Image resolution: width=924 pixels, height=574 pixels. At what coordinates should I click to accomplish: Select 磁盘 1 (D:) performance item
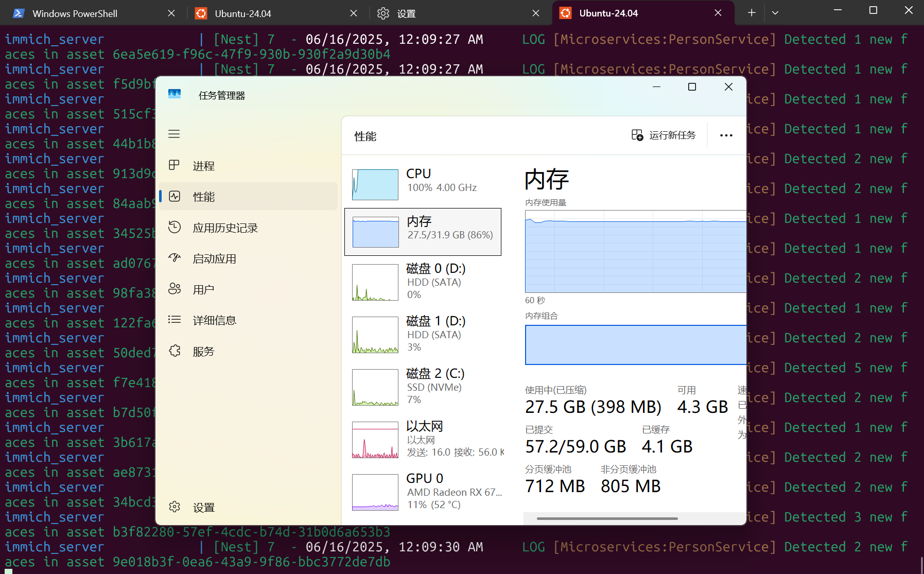[x=423, y=334]
